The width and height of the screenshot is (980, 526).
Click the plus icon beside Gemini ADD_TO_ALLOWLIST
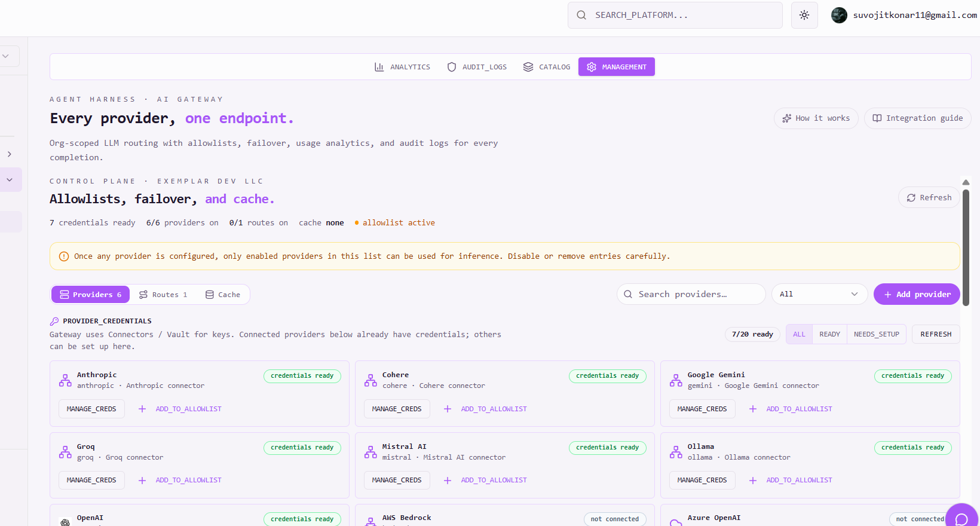753,409
